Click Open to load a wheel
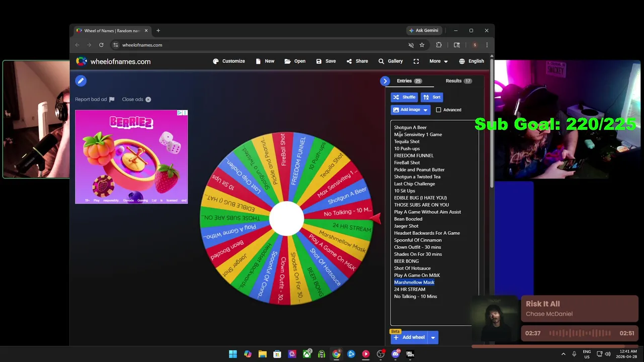644x362 pixels. click(x=295, y=61)
